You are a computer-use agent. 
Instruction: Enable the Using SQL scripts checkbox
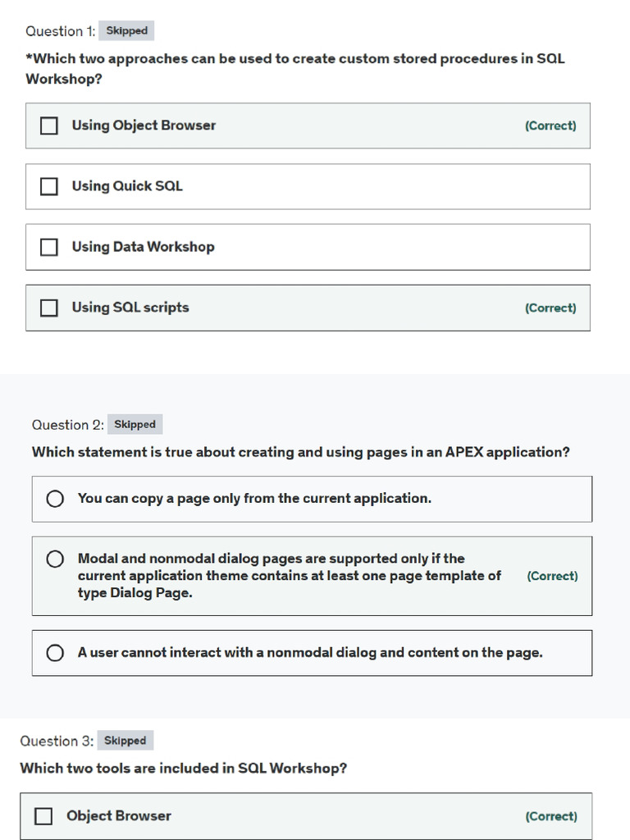point(49,308)
